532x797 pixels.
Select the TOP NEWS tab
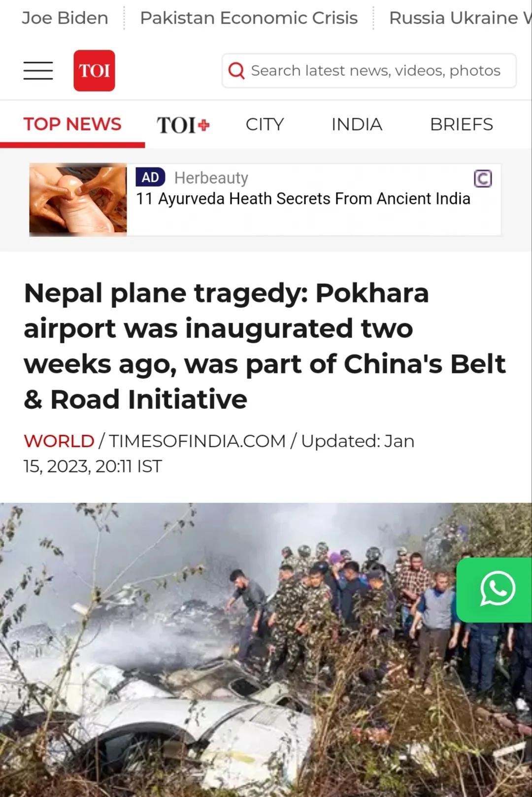tap(72, 124)
